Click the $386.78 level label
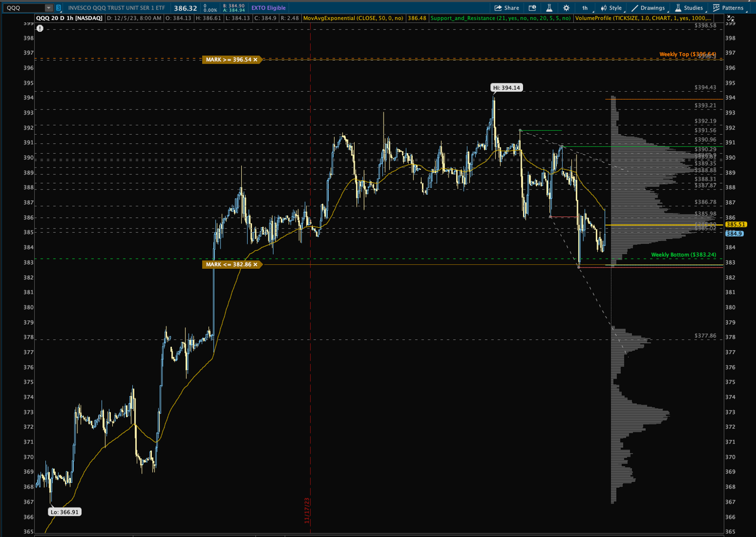 tap(705, 202)
